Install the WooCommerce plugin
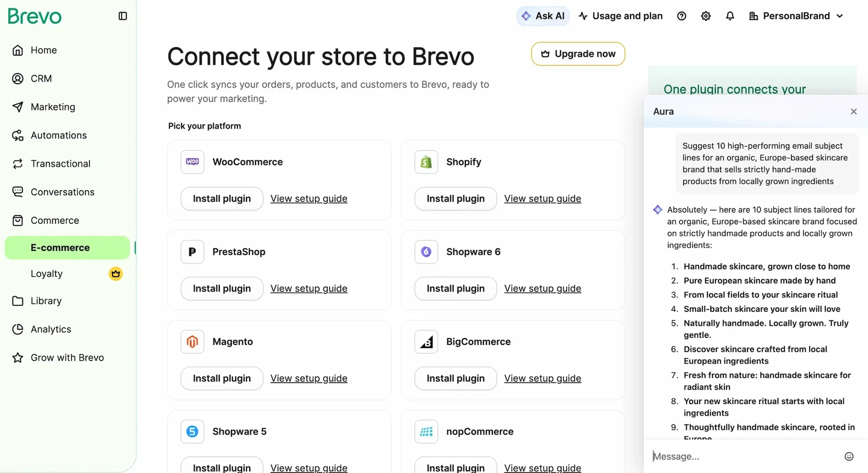 point(222,198)
